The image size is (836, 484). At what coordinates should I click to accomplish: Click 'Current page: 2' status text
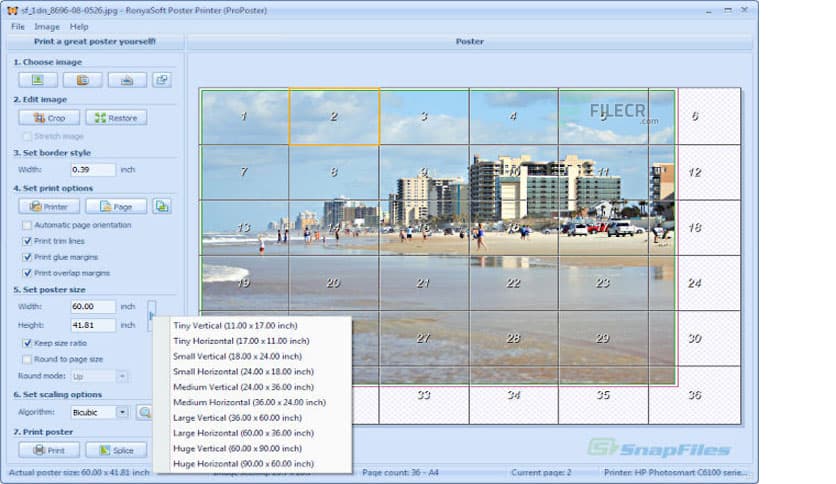point(541,473)
